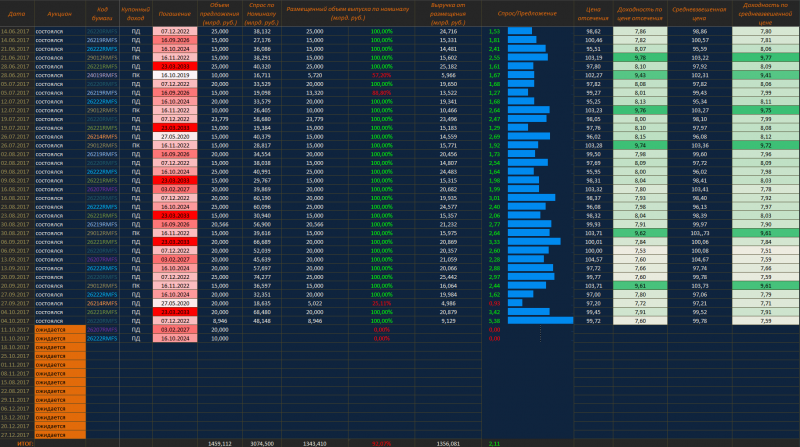Click the 24019RMFS bond code cell
800x447 pixels.
click(103, 75)
